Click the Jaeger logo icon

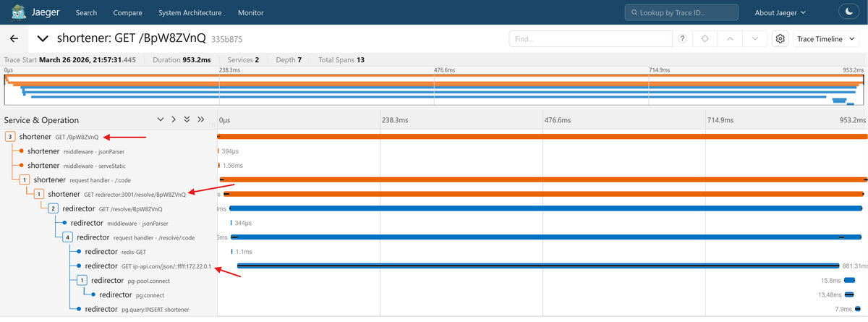20,12
